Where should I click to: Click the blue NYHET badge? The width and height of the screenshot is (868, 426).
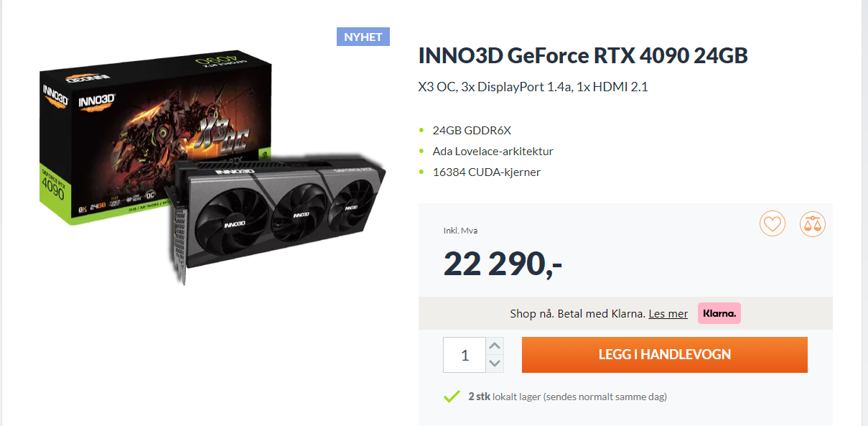click(363, 37)
